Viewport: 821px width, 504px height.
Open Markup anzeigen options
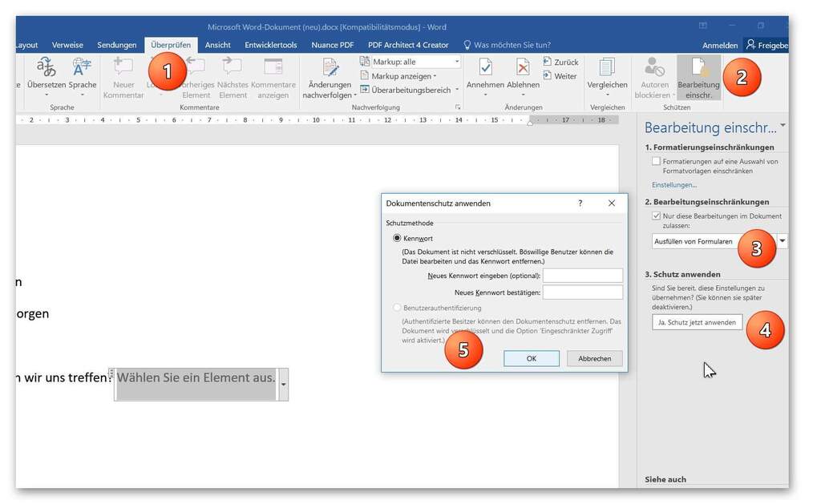tap(398, 76)
